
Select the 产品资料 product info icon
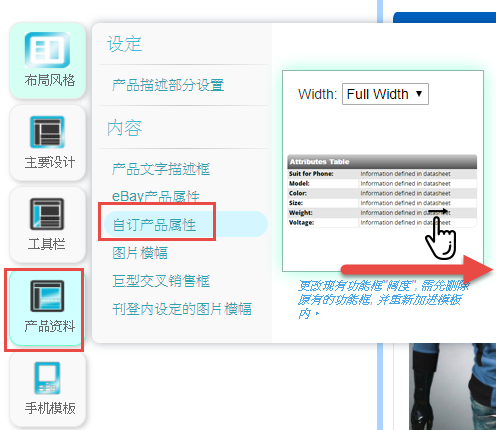pos(47,296)
